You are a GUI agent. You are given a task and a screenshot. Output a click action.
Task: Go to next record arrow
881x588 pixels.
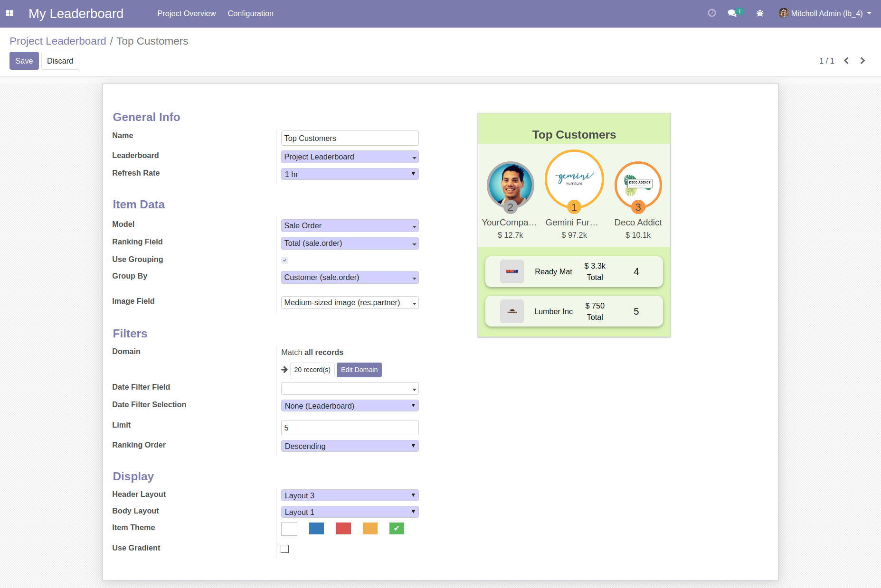(x=862, y=61)
